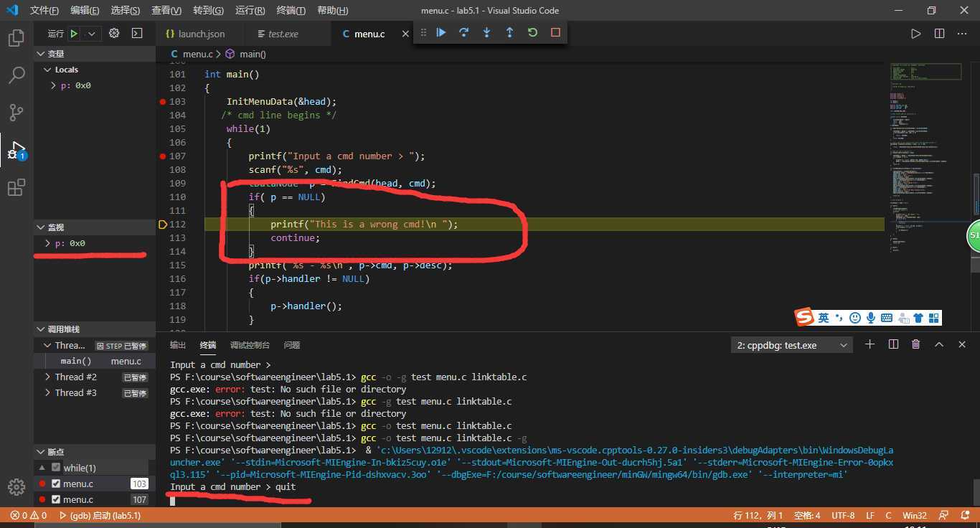Screen dimensions: 980x528
Task: Disable the menu.c line 107 breakpoint checkbox
Action: pos(57,499)
